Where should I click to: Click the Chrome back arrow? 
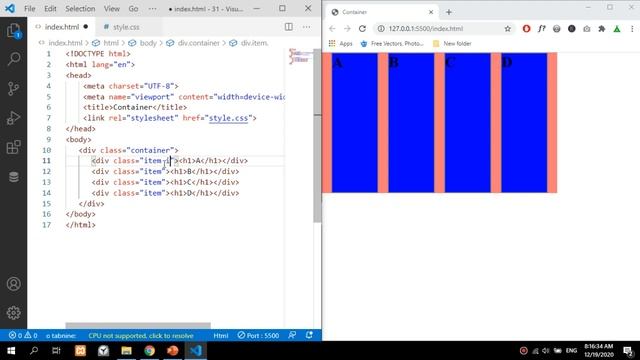pyautogui.click(x=332, y=29)
